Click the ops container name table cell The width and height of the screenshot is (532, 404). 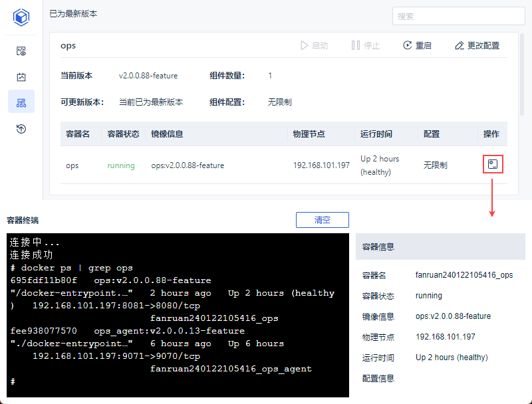click(72, 165)
